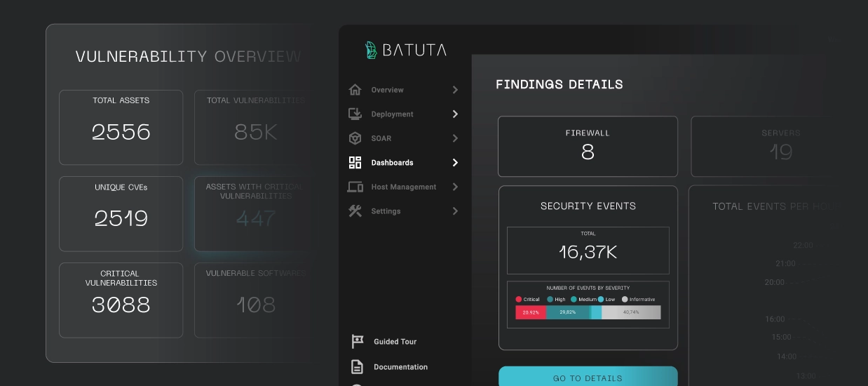868x386 pixels.
Task: Click the Total Assets 2556 card
Action: (121, 127)
